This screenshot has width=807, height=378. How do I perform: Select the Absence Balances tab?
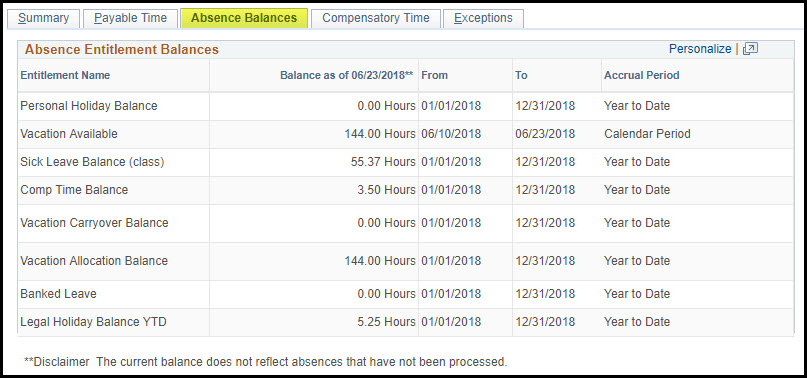(244, 18)
